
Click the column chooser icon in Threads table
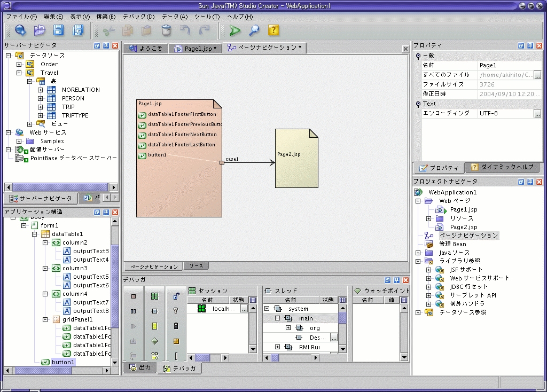click(x=343, y=300)
